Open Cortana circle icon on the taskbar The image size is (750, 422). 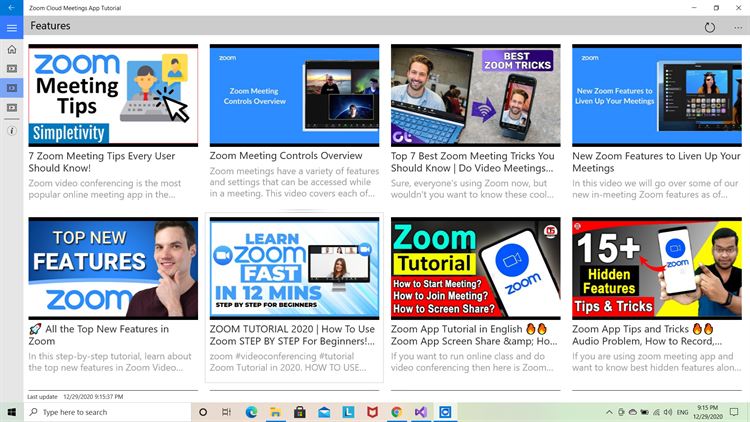click(203, 412)
